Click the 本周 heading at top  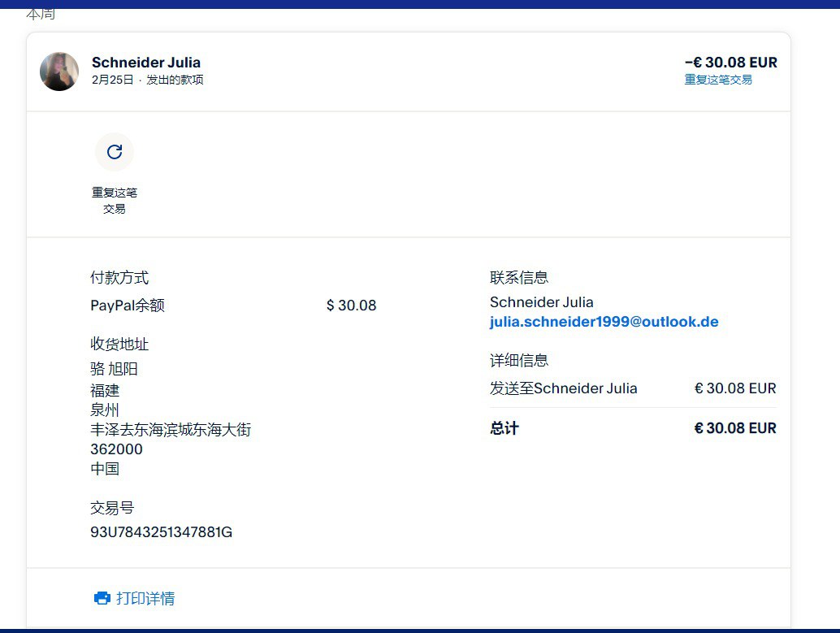tap(41, 14)
